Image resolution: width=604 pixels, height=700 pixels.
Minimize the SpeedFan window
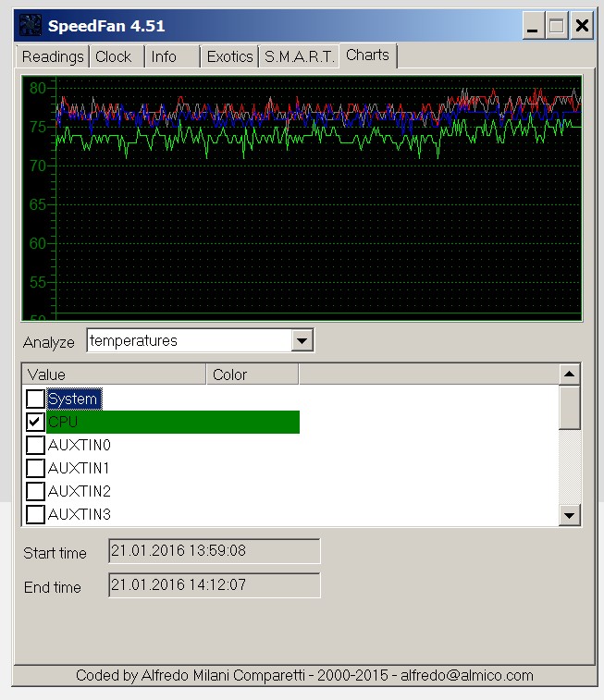(533, 26)
